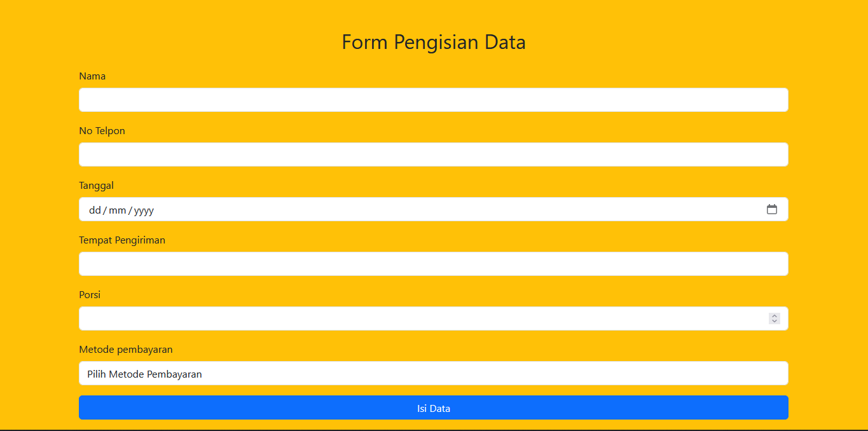This screenshot has width=868, height=431.
Task: Click the Form Pengisian Data heading
Action: pyautogui.click(x=433, y=42)
